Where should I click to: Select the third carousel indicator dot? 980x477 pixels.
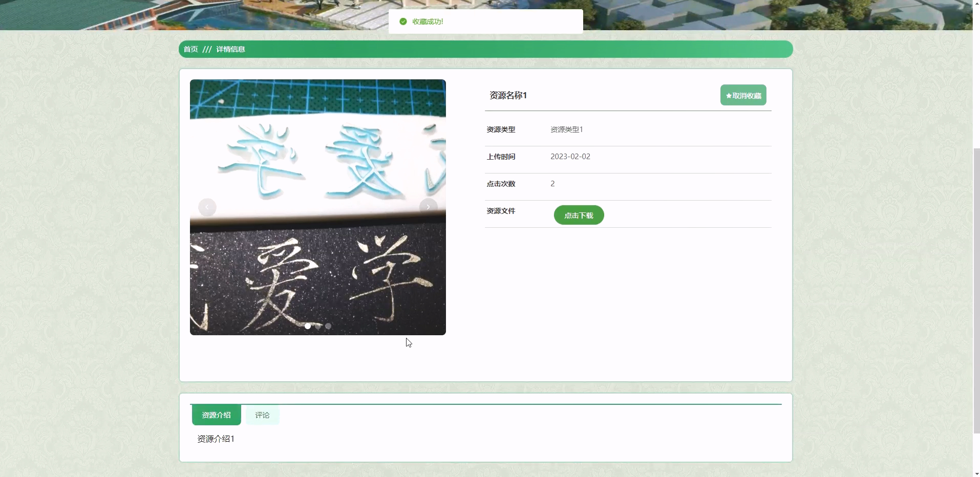[328, 326]
